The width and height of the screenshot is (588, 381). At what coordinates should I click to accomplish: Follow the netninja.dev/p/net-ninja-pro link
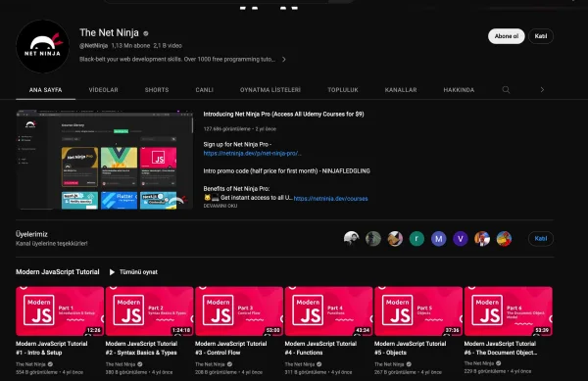[x=252, y=153]
